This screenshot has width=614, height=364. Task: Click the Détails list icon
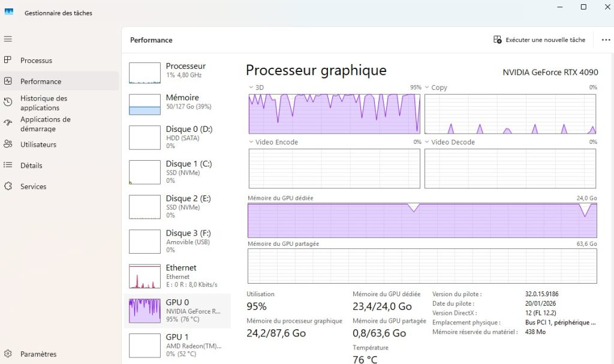[x=8, y=166]
